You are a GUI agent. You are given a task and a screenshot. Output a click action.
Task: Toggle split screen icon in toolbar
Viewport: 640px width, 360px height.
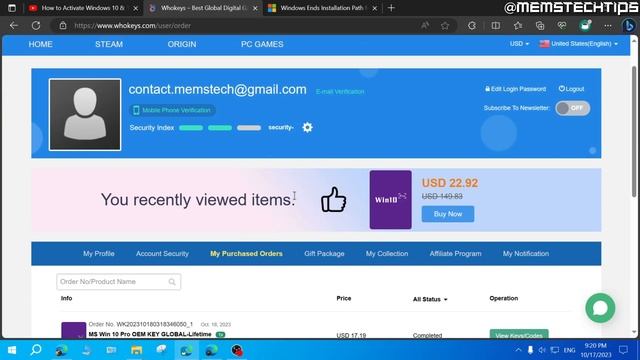(x=496, y=25)
